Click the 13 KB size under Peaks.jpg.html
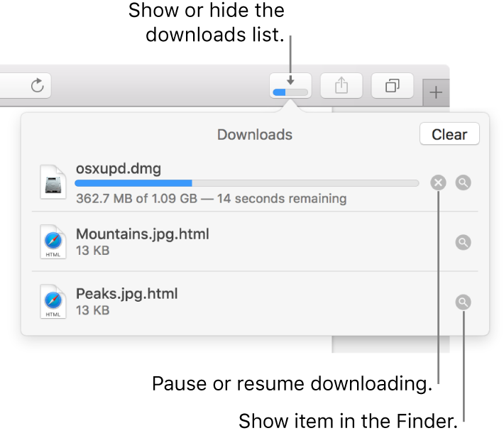504x438 pixels. (x=93, y=310)
